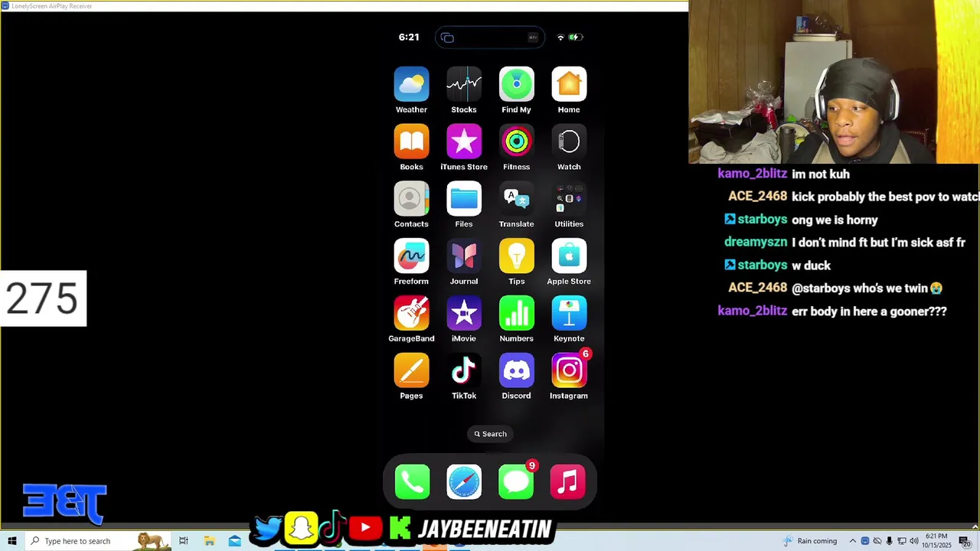Open the Journal app
The width and height of the screenshot is (980, 551).
(x=464, y=256)
